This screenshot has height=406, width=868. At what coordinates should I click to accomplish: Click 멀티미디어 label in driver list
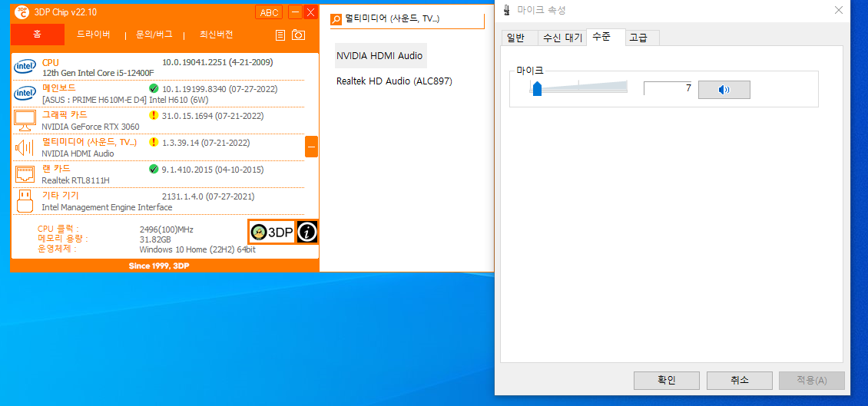89,142
